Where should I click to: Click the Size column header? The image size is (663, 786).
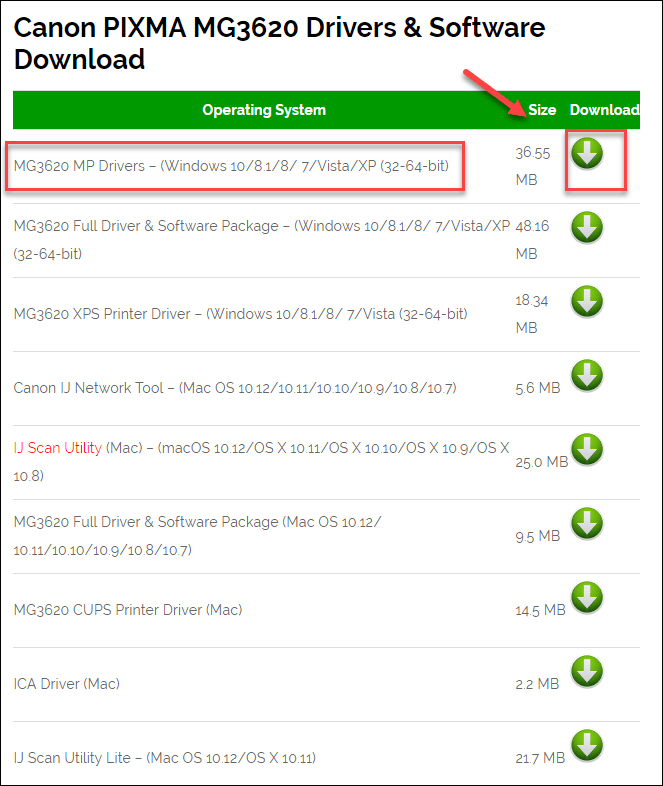[x=542, y=110]
